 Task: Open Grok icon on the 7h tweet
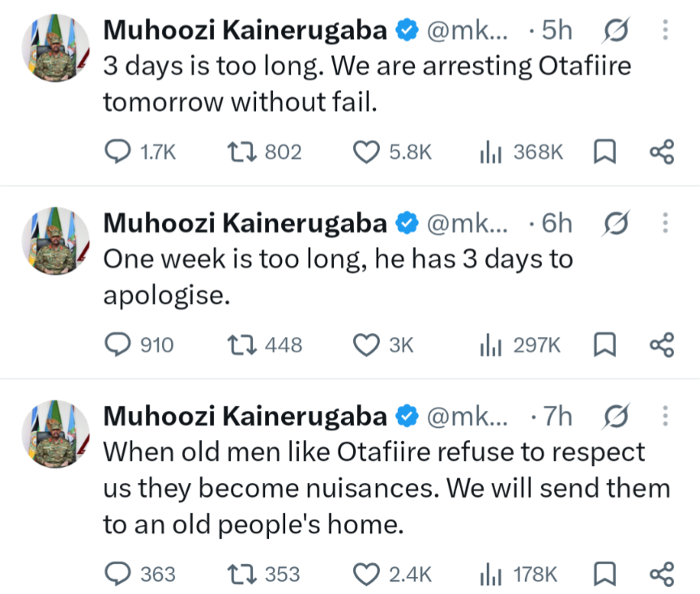coord(616,417)
